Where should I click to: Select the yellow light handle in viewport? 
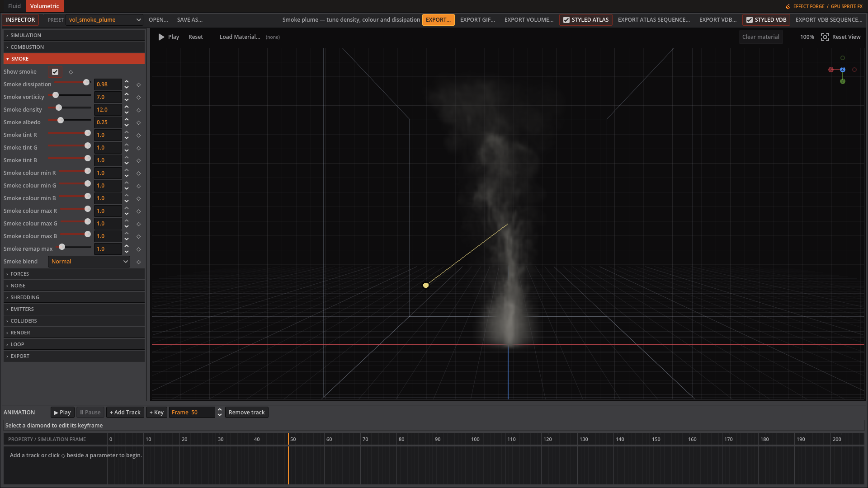pos(426,285)
